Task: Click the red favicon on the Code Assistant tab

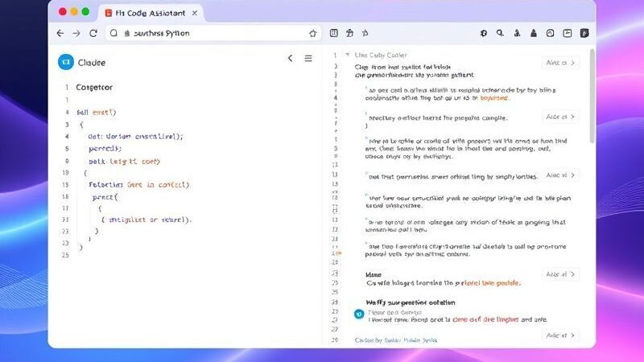Action: click(x=109, y=13)
